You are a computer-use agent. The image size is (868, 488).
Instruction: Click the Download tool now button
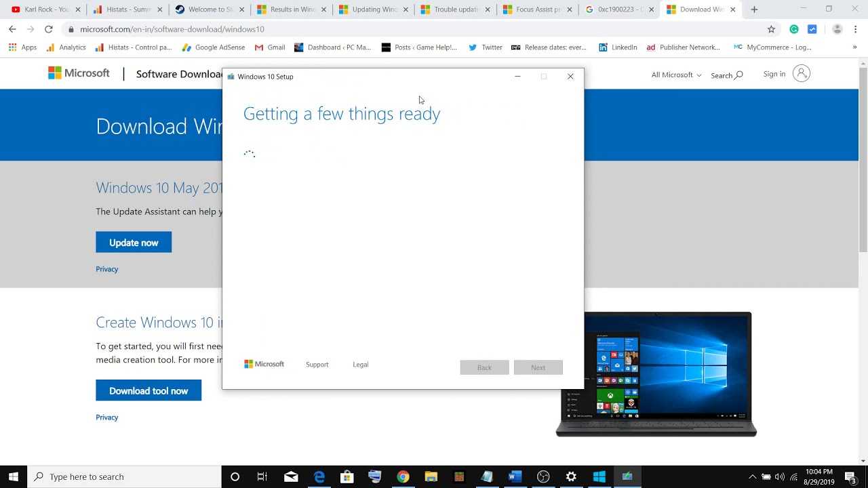point(149,390)
